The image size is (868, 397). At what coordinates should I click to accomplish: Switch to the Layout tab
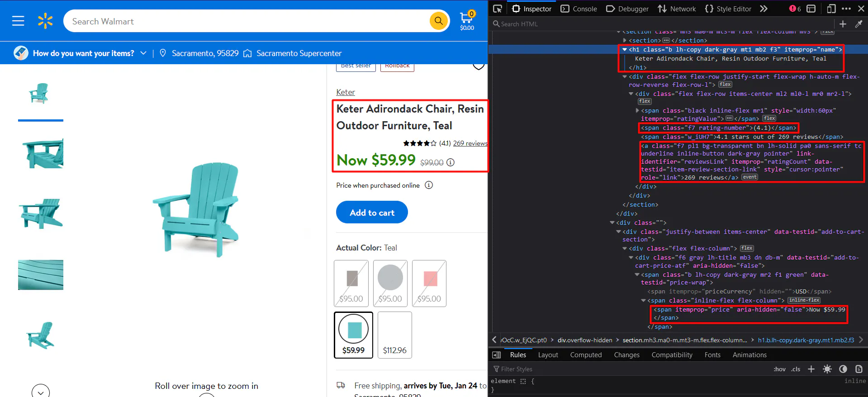pyautogui.click(x=548, y=355)
